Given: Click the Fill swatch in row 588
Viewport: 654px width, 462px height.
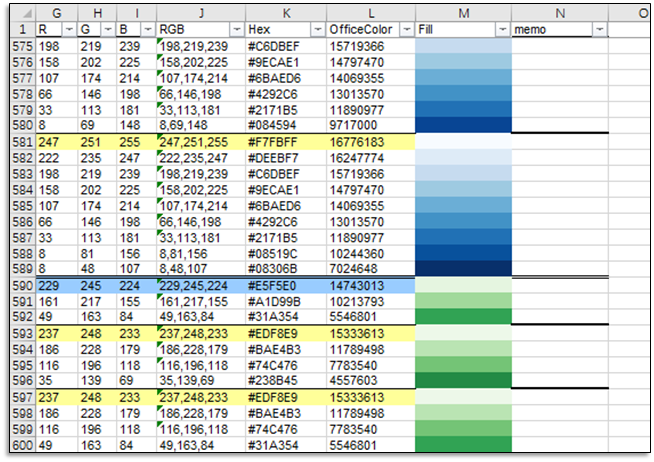Looking at the screenshot, I should (x=463, y=254).
